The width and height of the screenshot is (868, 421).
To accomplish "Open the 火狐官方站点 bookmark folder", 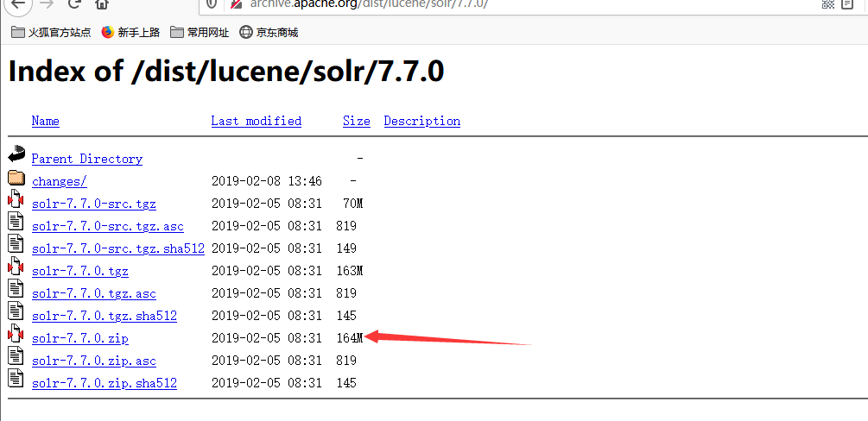I will [x=51, y=33].
